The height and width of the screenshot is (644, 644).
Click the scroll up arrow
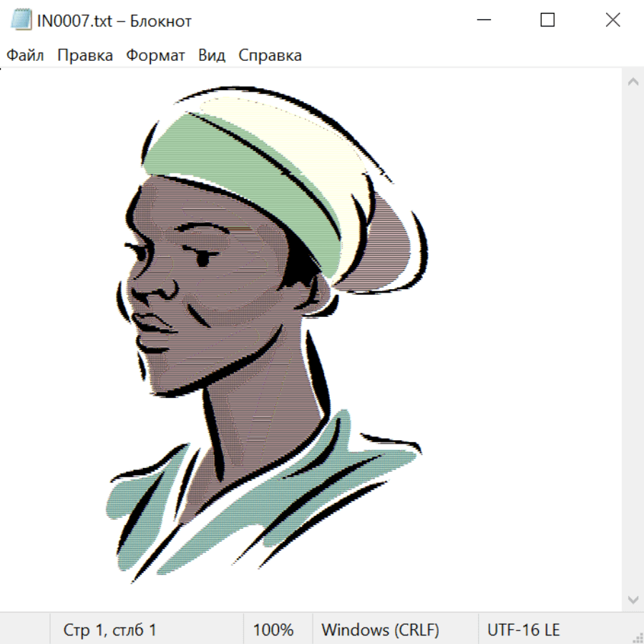(633, 82)
